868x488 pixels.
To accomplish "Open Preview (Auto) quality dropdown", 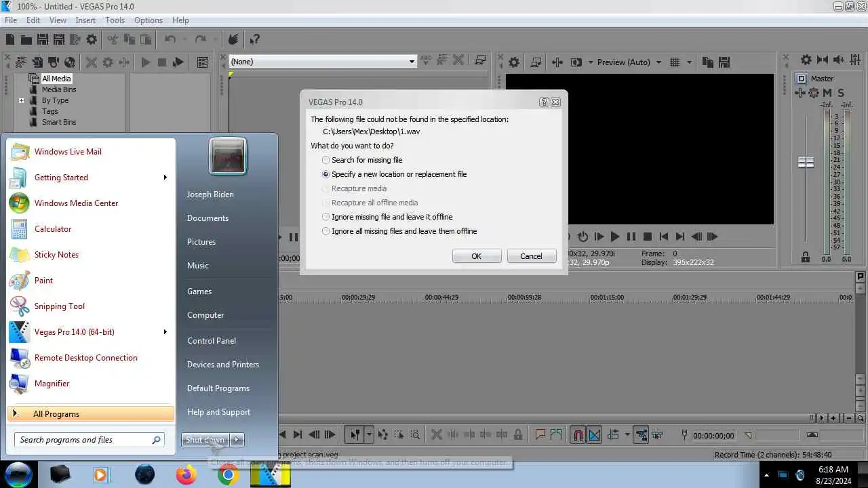I will click(658, 62).
